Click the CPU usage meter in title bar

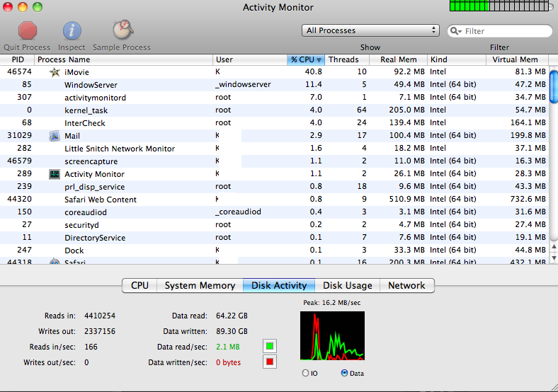pyautogui.click(x=499, y=6)
